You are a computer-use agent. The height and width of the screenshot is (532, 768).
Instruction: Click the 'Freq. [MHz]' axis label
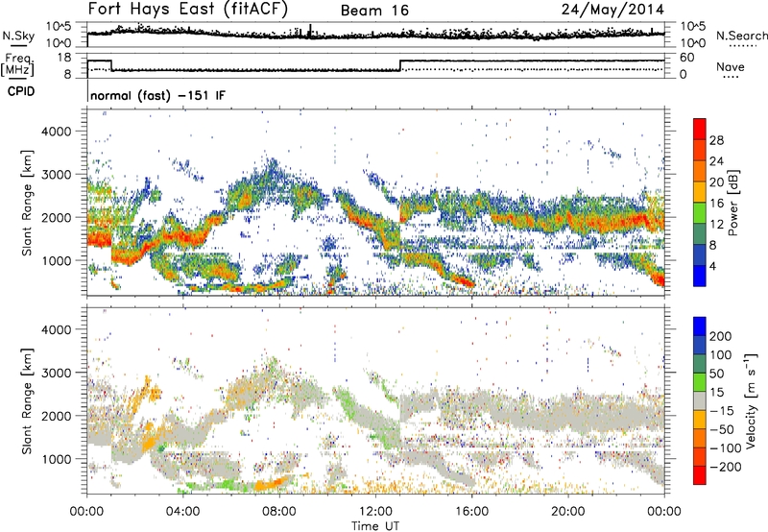(x=17, y=64)
